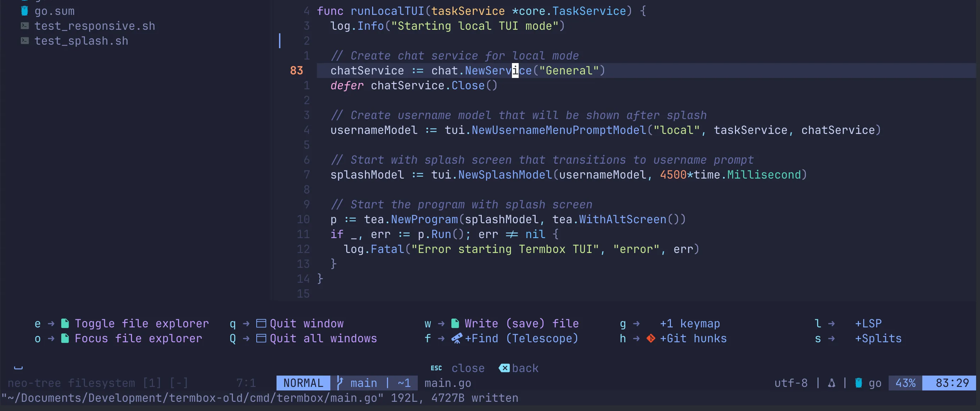Click the test_responsive.sh shell icon

25,26
